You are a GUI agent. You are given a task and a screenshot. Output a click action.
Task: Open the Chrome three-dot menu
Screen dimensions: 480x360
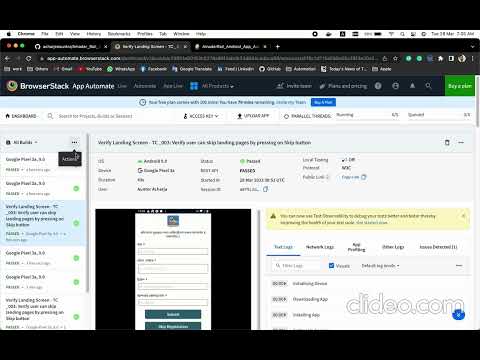point(472,58)
